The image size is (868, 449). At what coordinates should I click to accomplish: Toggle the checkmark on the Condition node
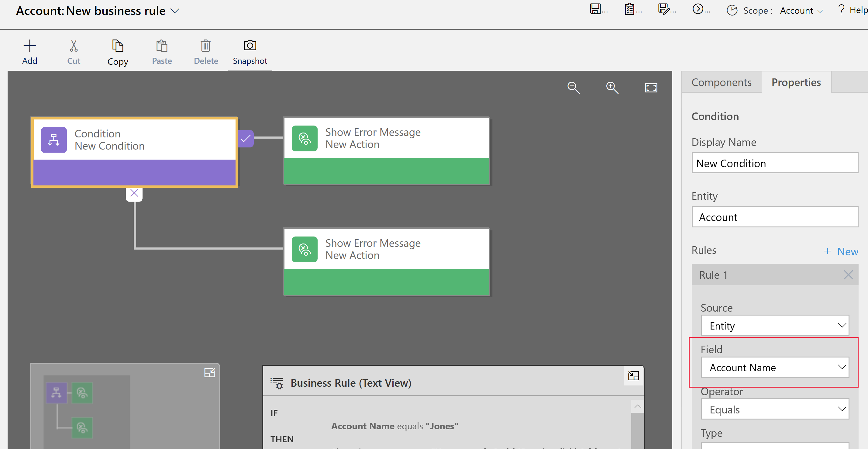click(246, 139)
